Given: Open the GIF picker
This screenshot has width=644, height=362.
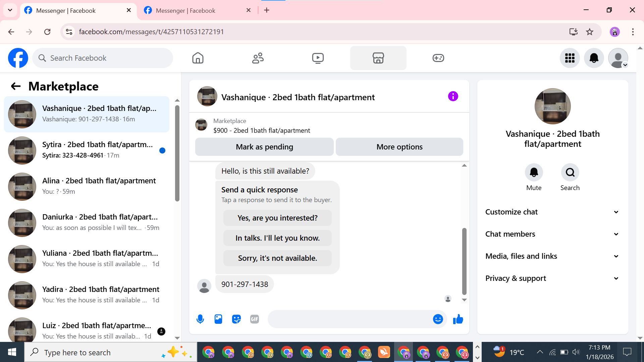Looking at the screenshot, I should (x=255, y=319).
